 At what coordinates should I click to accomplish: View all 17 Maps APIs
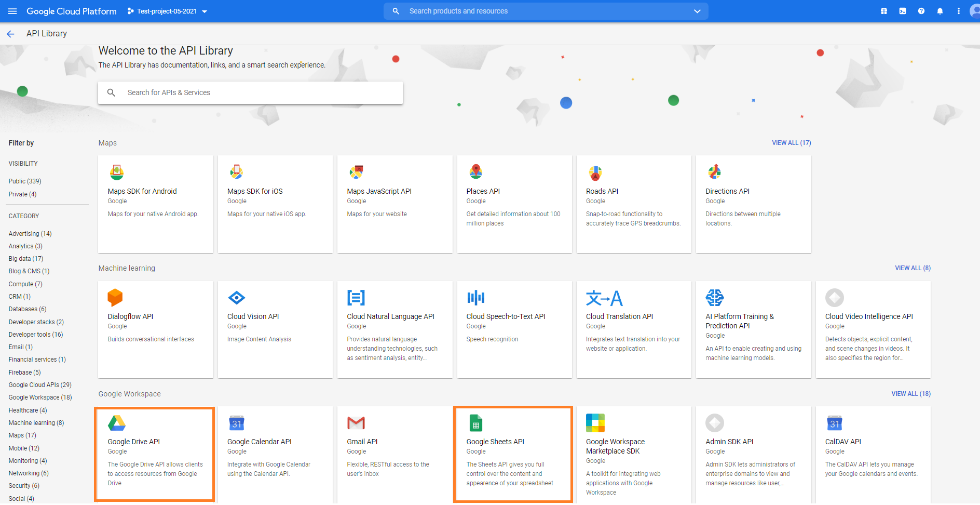[791, 143]
